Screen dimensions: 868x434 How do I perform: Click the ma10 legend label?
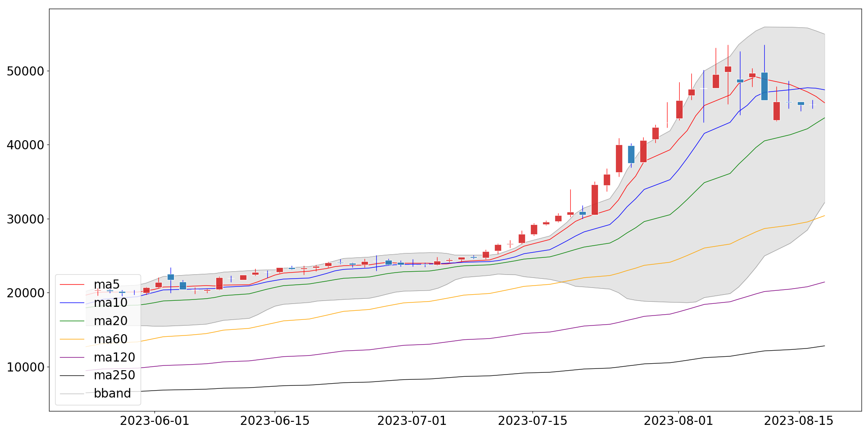(x=111, y=303)
